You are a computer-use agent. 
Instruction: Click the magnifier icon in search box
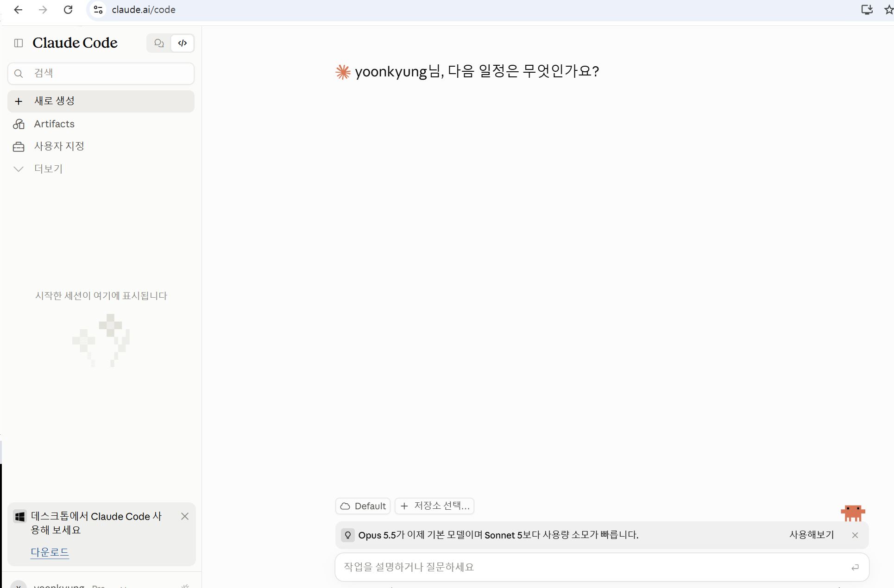[19, 73]
